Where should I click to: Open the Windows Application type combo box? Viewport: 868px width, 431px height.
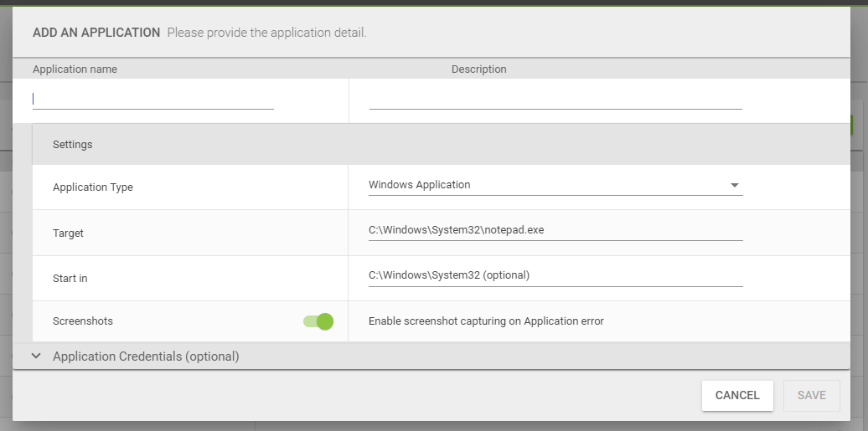[555, 185]
